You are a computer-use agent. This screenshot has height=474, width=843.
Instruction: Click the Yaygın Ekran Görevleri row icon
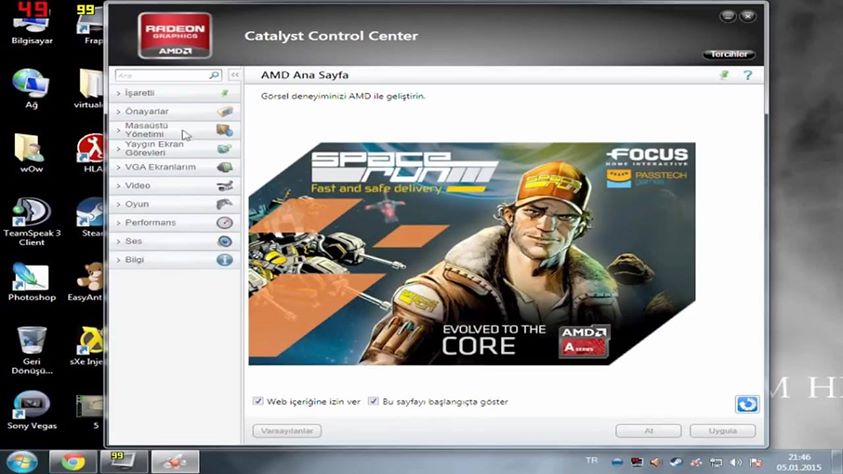click(x=225, y=148)
